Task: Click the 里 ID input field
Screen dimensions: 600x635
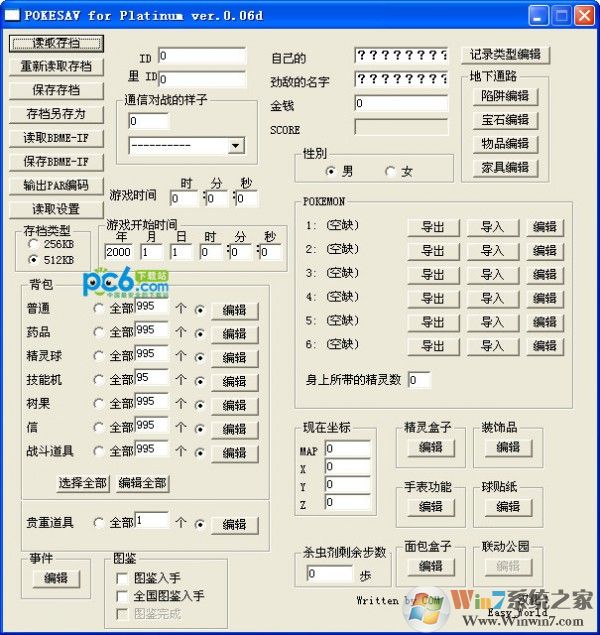Action: pyautogui.click(x=202, y=79)
